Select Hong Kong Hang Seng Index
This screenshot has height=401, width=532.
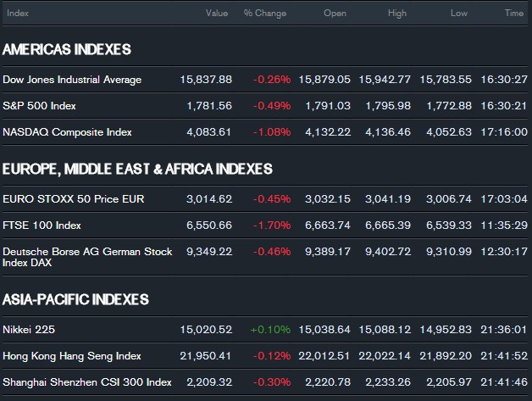(x=72, y=356)
